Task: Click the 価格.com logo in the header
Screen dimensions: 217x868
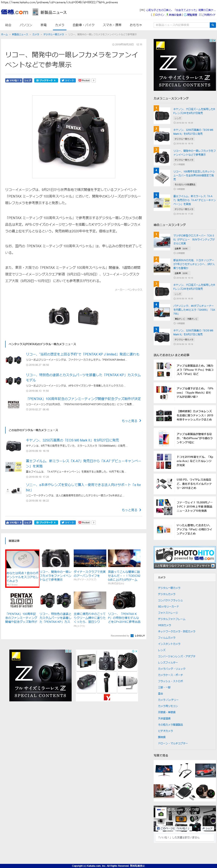Action: [15, 12]
